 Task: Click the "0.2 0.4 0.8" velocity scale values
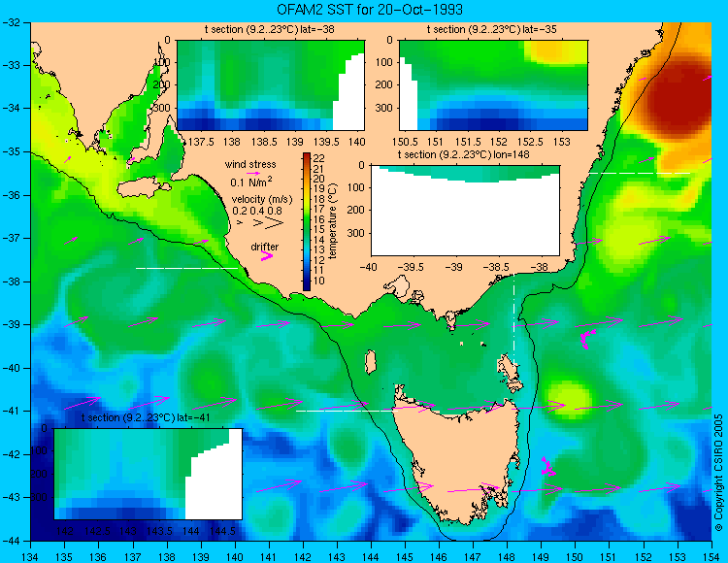[x=257, y=211]
